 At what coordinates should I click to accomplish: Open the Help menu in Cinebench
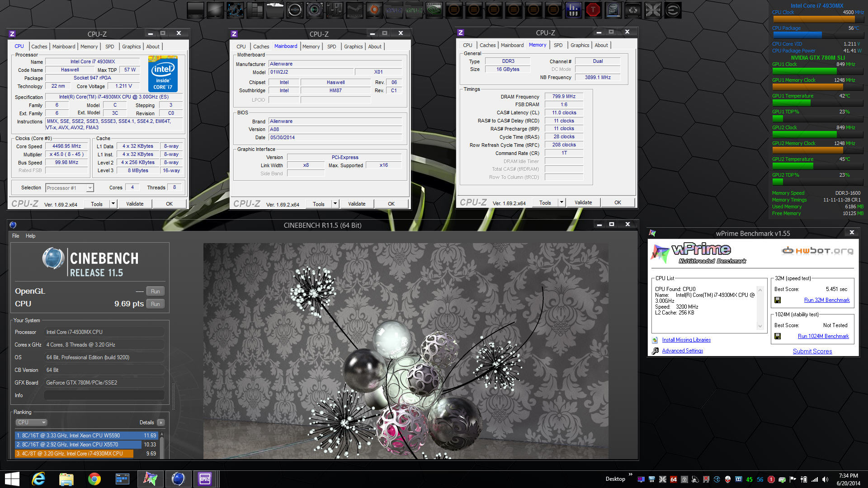[x=30, y=236]
